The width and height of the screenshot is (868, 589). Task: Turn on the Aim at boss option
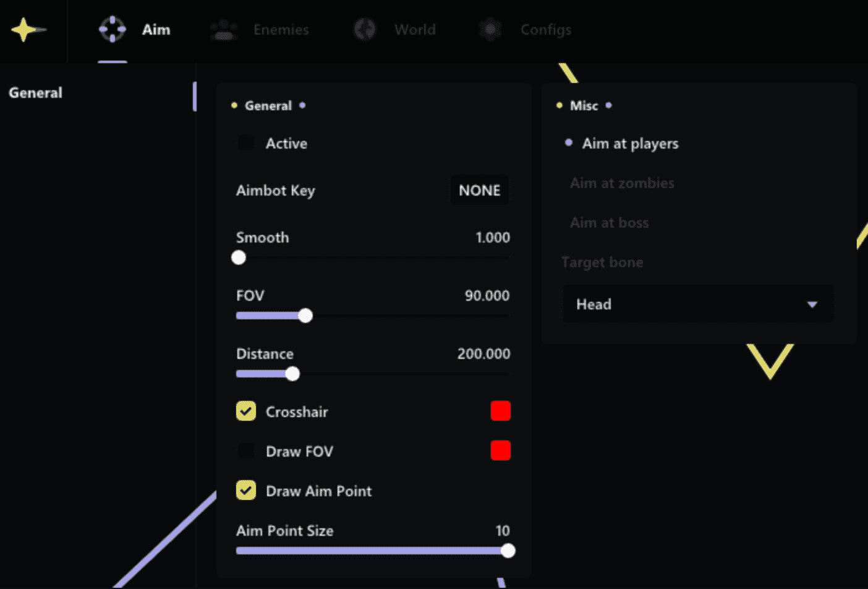609,223
